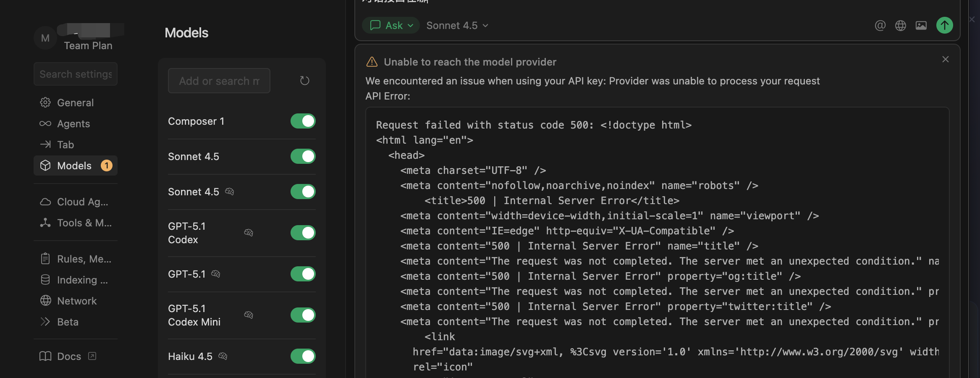This screenshot has height=378, width=980.
Task: Click the warning triangle icon in error banner
Action: tap(372, 62)
